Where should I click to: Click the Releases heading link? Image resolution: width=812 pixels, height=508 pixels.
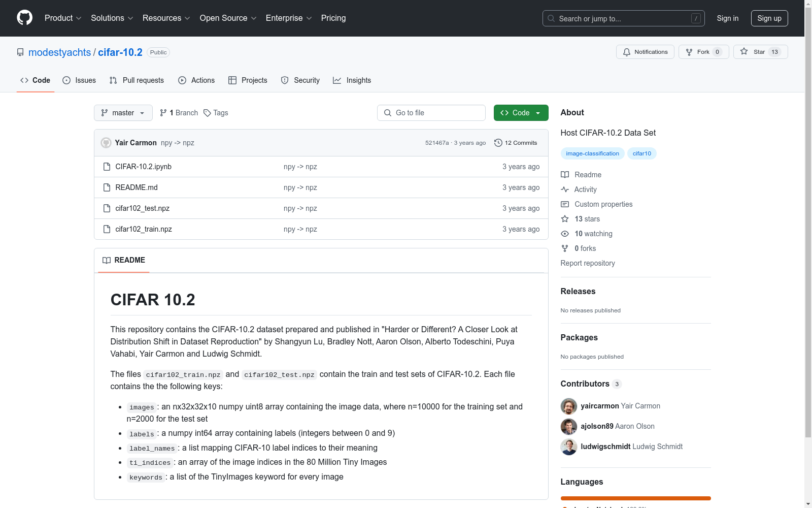578,291
